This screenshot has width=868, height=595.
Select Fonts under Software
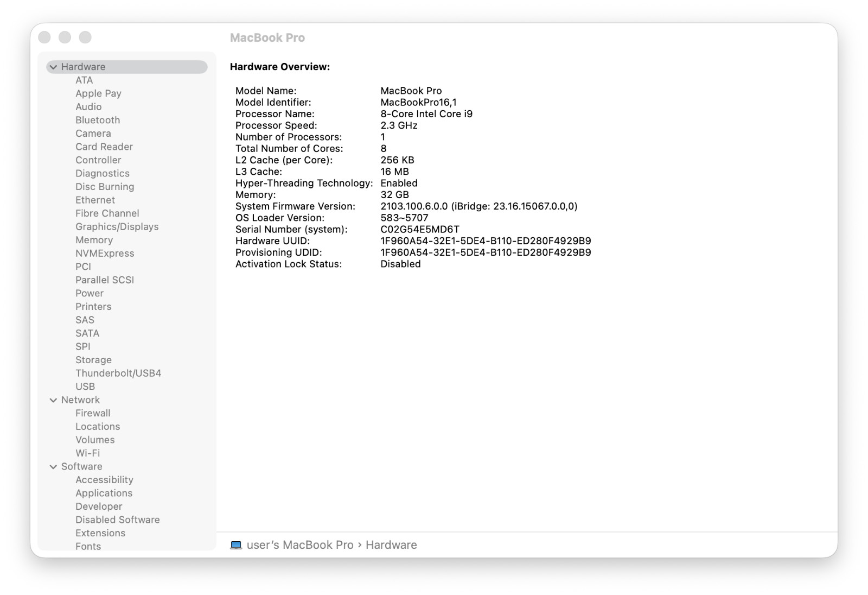pos(88,547)
